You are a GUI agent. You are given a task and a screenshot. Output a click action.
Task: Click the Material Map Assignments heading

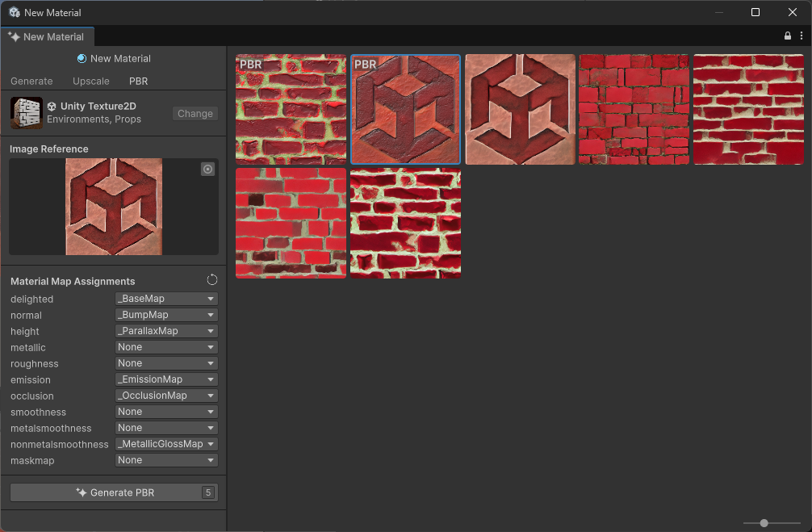pos(73,281)
